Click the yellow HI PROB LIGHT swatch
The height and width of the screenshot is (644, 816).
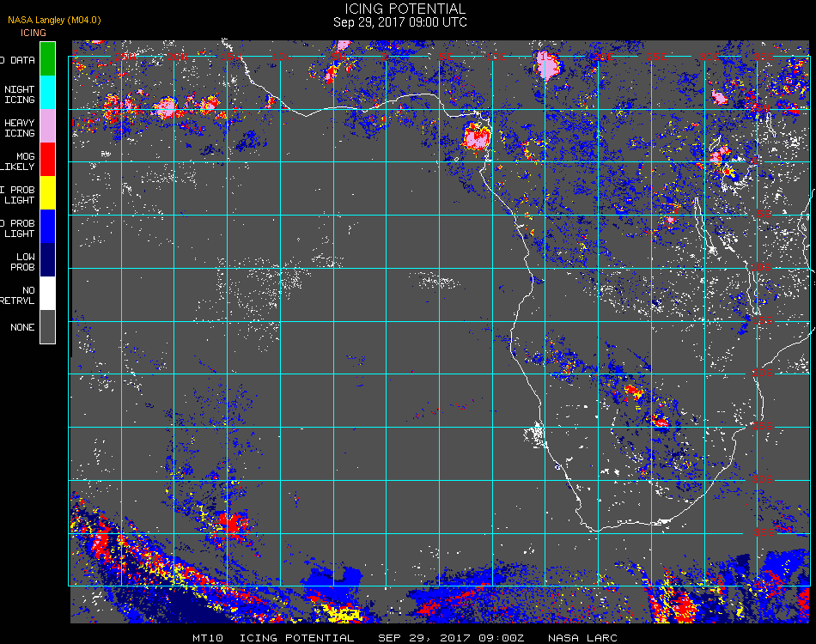pyautogui.click(x=47, y=192)
